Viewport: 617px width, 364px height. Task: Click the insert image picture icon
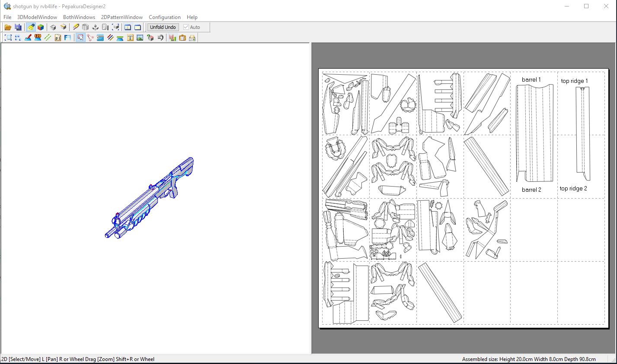point(140,38)
